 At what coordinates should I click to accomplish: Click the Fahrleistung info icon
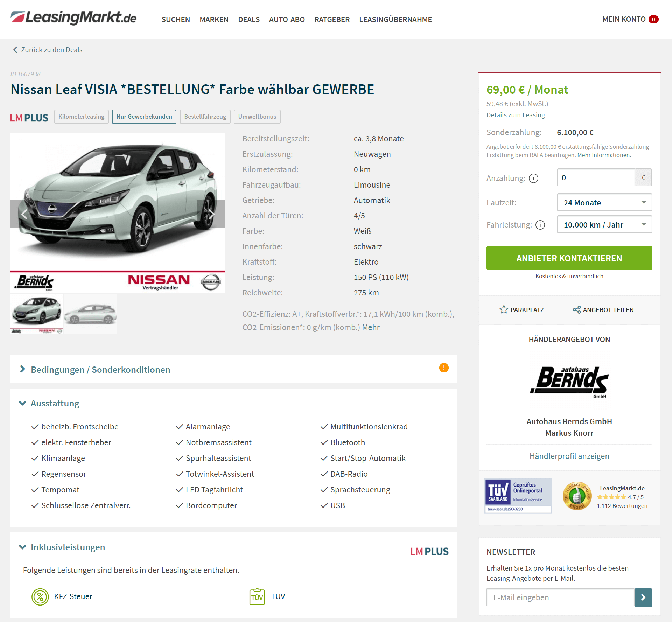point(540,225)
